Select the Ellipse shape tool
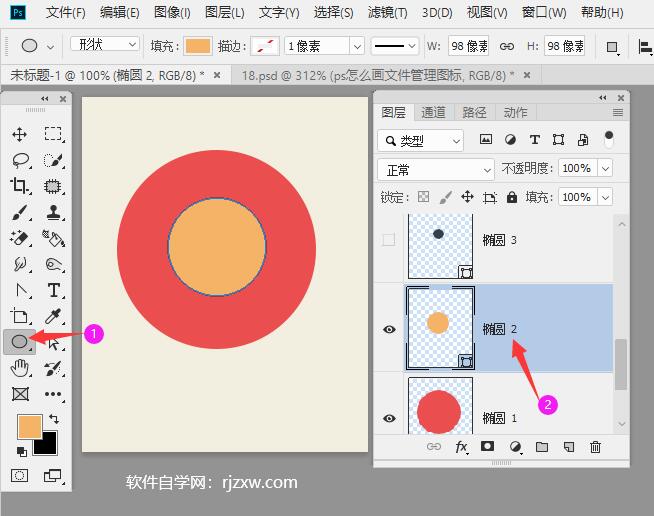This screenshot has width=654, height=516. 19,342
